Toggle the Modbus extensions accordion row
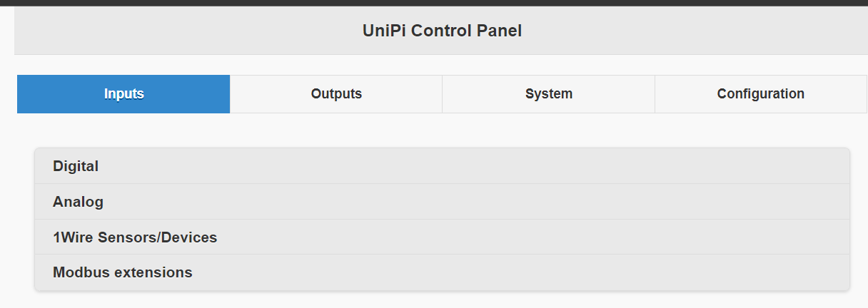This screenshot has height=308, width=868. 442,272
